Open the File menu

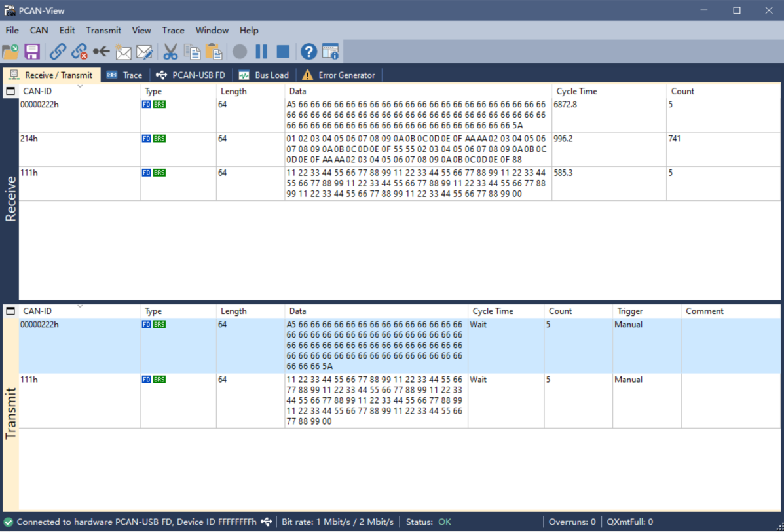[12, 31]
